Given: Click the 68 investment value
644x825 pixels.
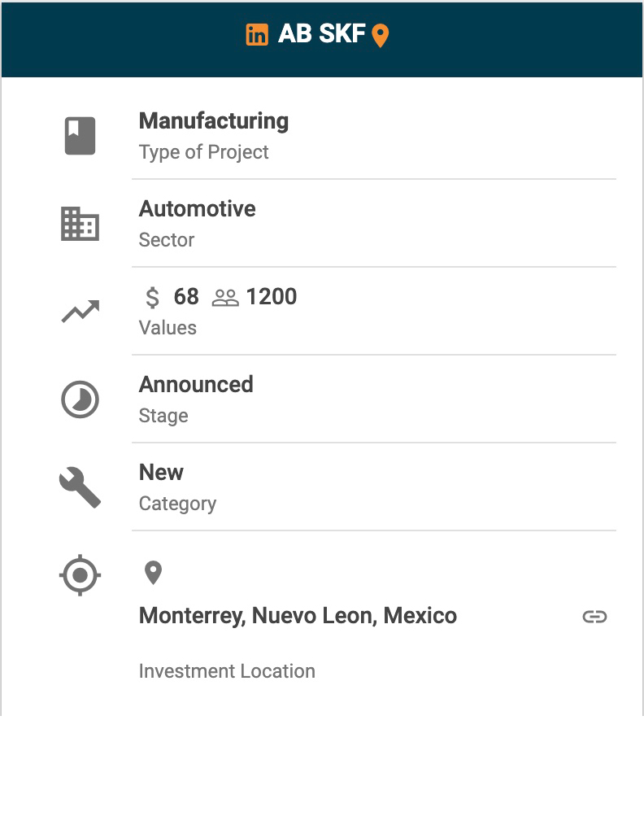Looking at the screenshot, I should pos(186,297).
